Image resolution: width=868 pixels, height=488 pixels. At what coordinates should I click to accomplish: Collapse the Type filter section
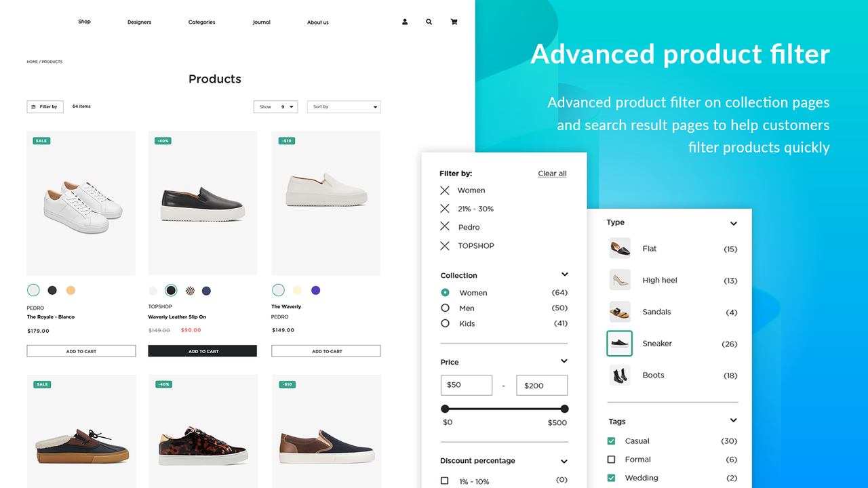733,223
